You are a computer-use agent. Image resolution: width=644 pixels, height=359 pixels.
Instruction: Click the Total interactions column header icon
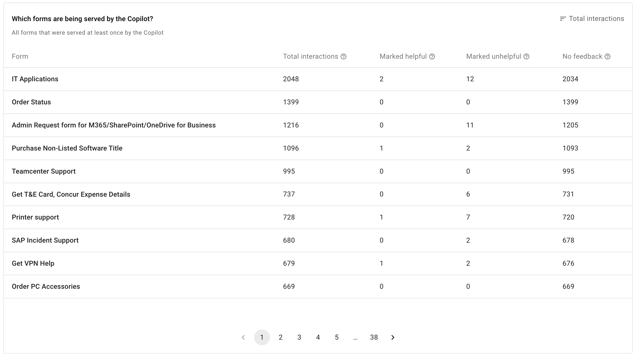(x=345, y=56)
